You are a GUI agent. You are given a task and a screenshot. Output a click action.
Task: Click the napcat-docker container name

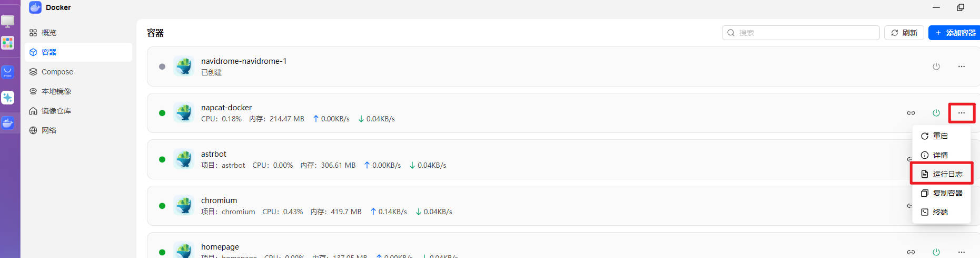(226, 108)
